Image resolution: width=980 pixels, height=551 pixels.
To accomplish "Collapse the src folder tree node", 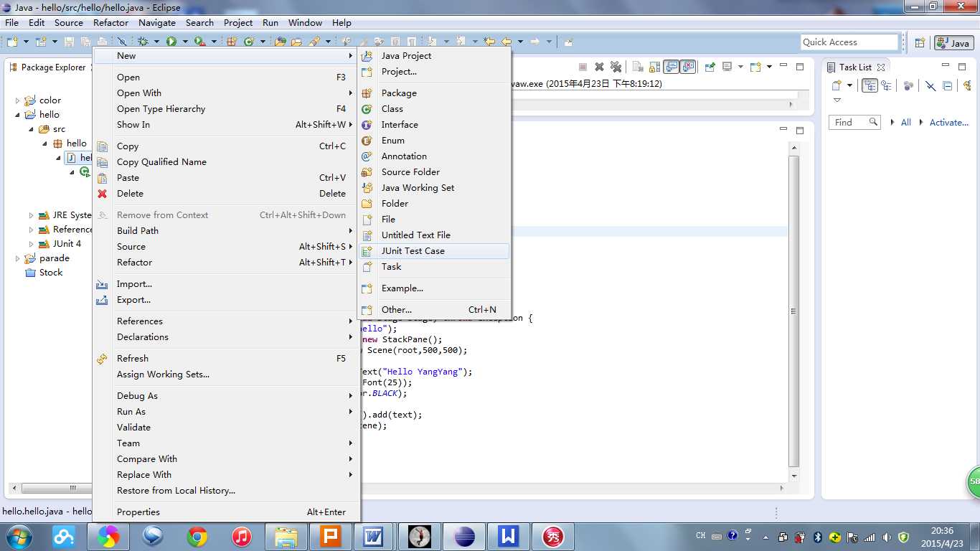I will 32,129.
